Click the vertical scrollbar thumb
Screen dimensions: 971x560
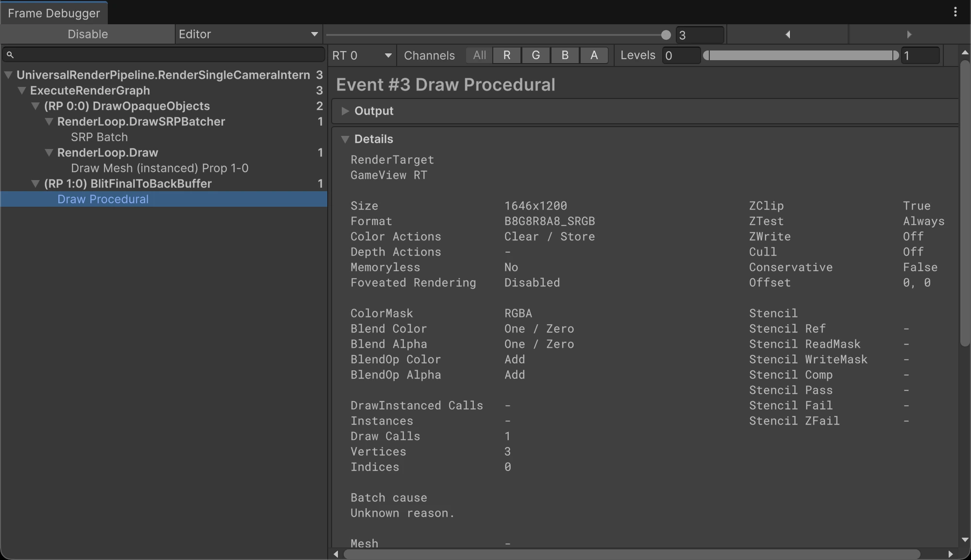point(965,204)
